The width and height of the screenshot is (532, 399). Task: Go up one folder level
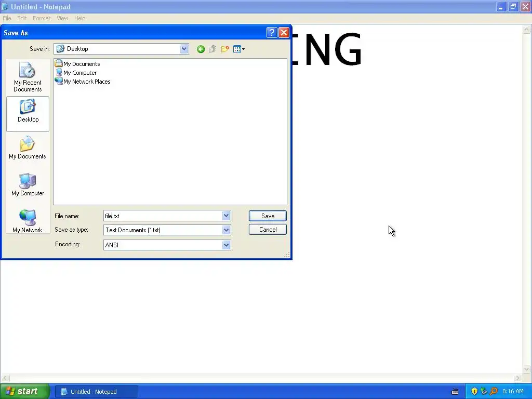coord(212,49)
